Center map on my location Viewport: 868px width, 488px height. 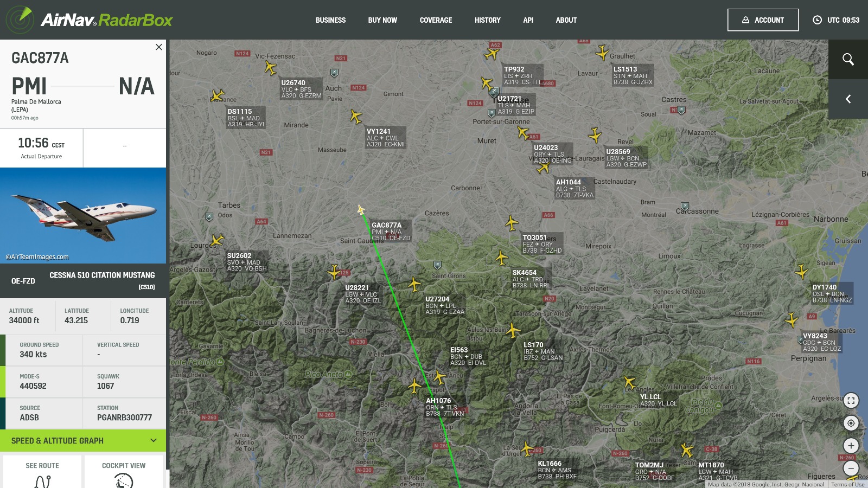851,423
